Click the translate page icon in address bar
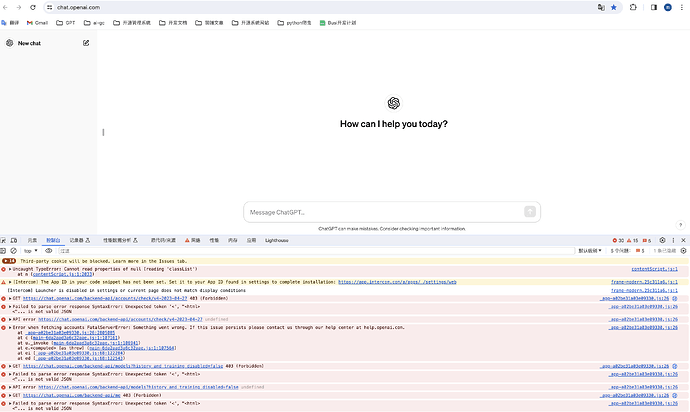 point(601,7)
